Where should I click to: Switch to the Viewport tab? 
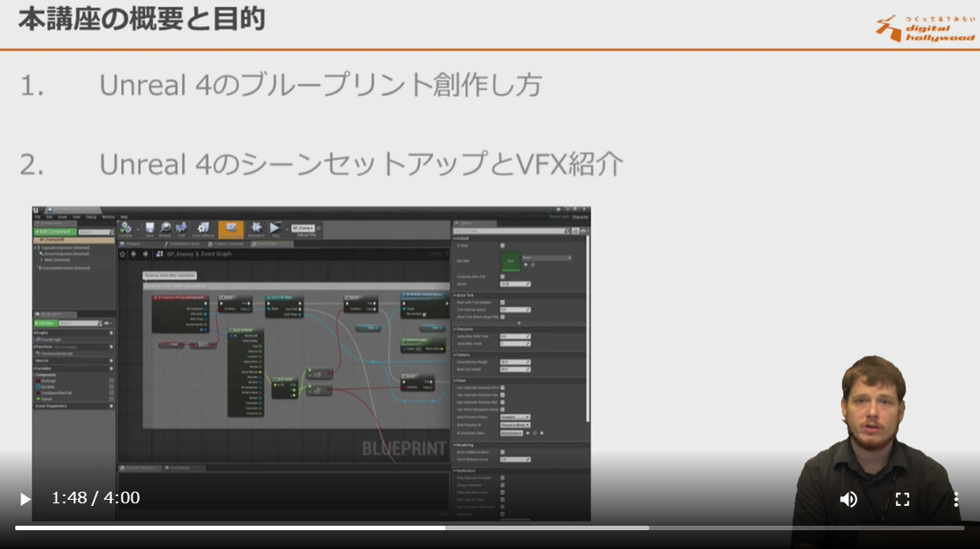(x=133, y=244)
